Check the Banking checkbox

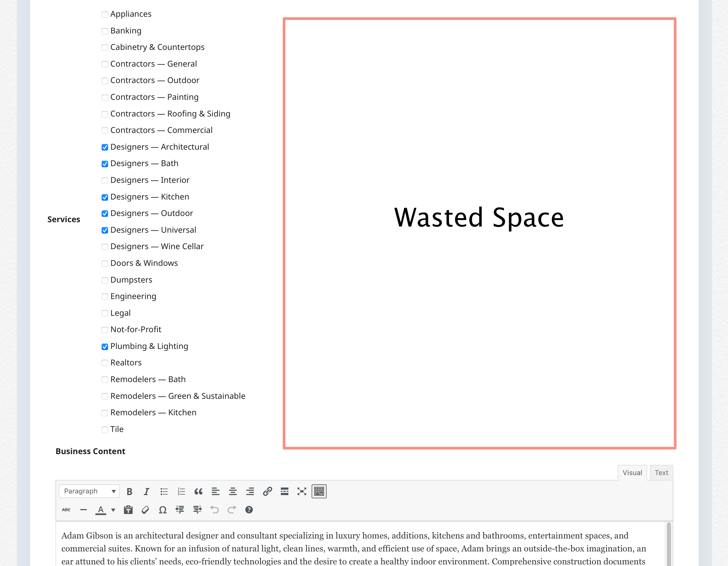click(x=105, y=31)
